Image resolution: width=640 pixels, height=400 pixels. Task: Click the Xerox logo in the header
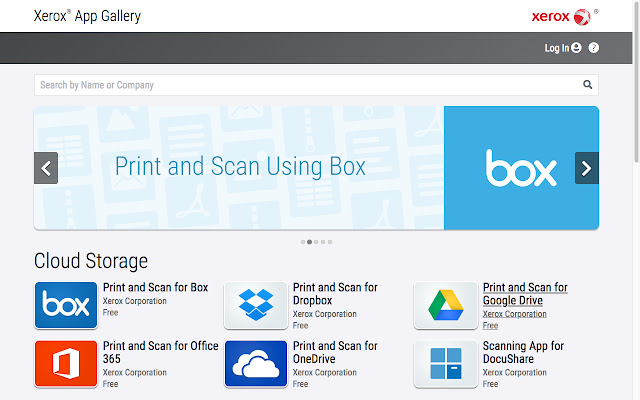click(x=564, y=17)
